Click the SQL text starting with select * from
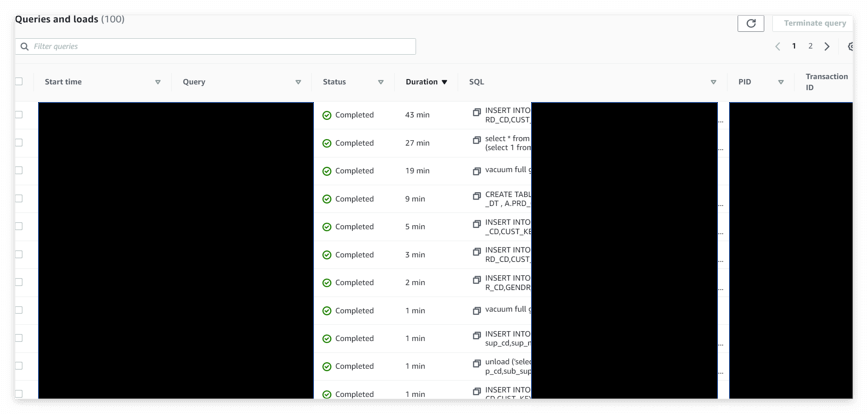 click(508, 143)
